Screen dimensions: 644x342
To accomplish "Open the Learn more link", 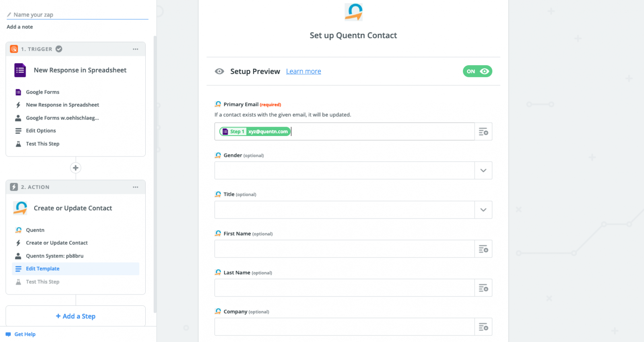I will pyautogui.click(x=303, y=71).
